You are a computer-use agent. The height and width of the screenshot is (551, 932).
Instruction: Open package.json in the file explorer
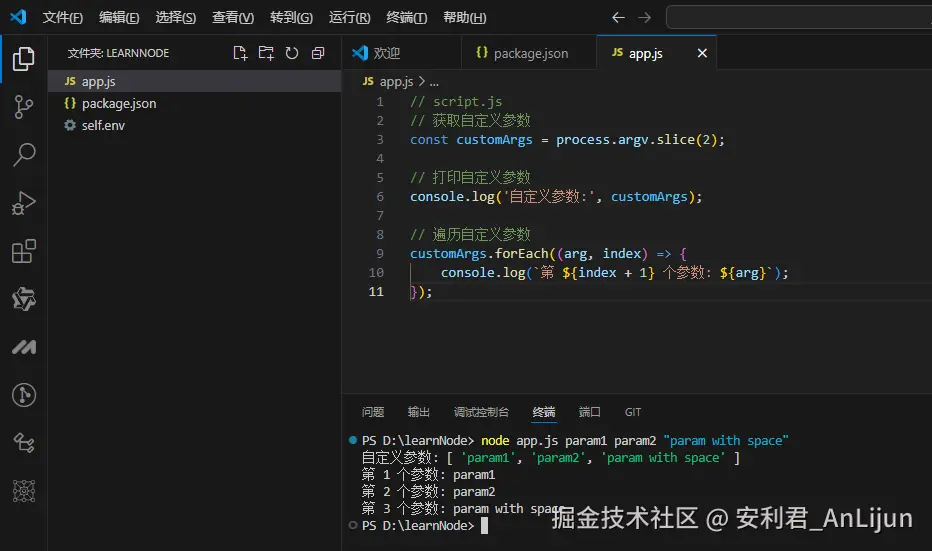click(195, 103)
